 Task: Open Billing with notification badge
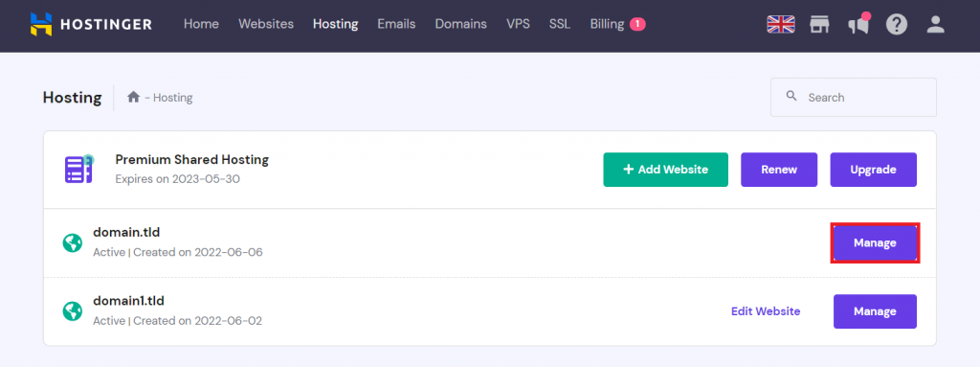(x=617, y=24)
